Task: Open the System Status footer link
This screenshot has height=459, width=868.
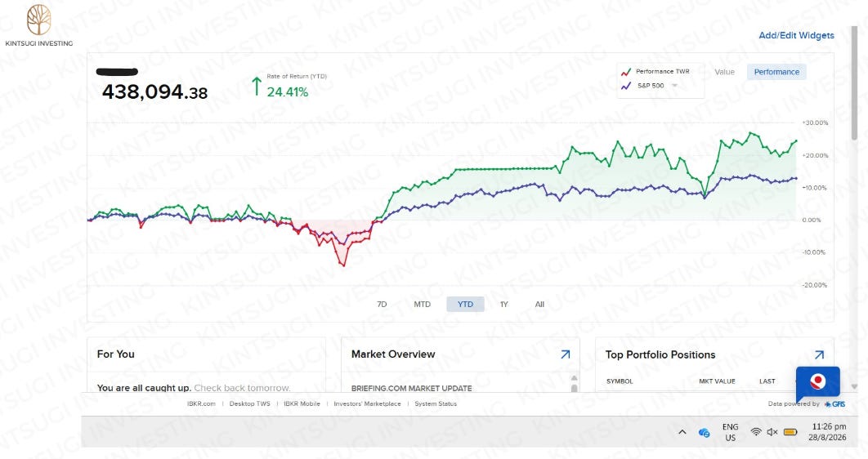Action: (436, 403)
